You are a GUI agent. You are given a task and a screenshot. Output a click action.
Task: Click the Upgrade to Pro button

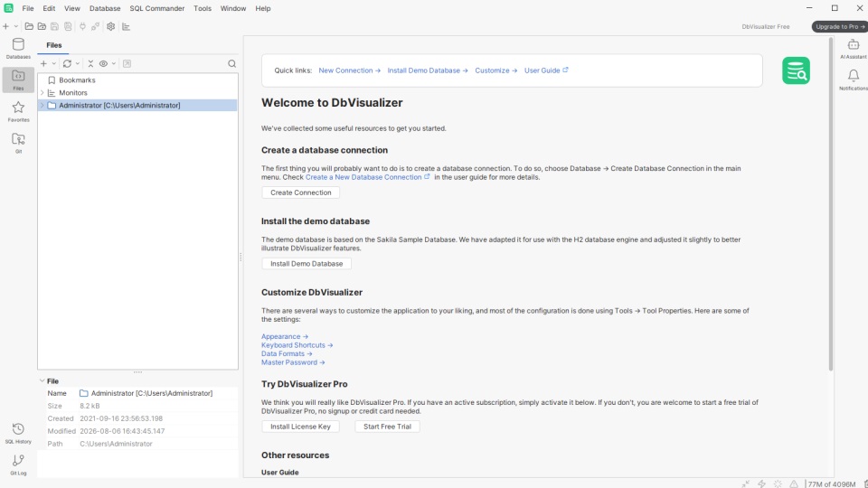click(839, 26)
